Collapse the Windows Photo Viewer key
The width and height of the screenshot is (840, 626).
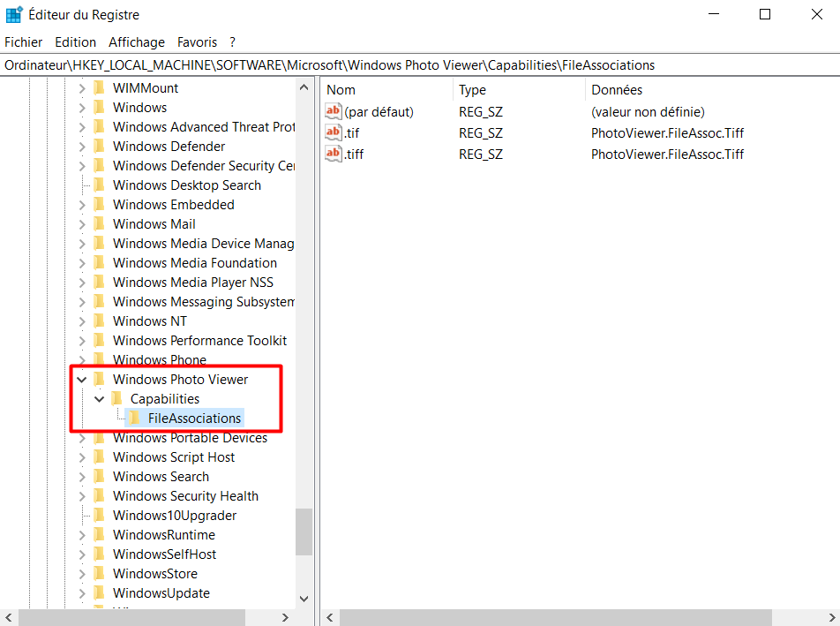tap(81, 380)
